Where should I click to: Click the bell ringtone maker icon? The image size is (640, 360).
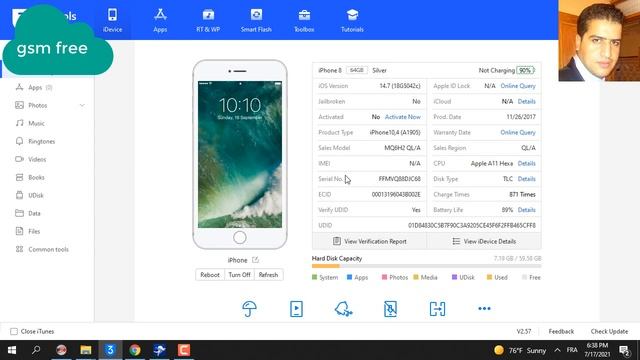(343, 309)
